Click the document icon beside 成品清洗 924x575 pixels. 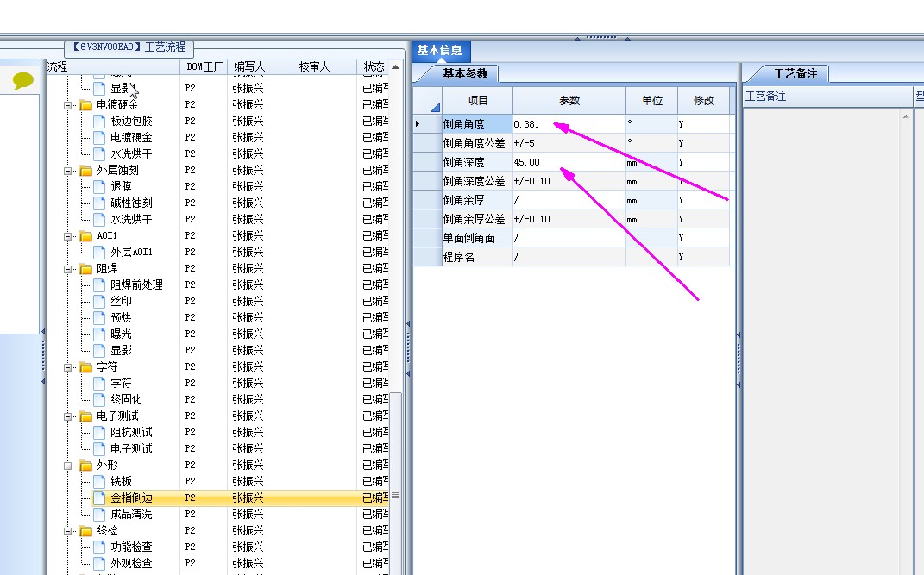[99, 515]
